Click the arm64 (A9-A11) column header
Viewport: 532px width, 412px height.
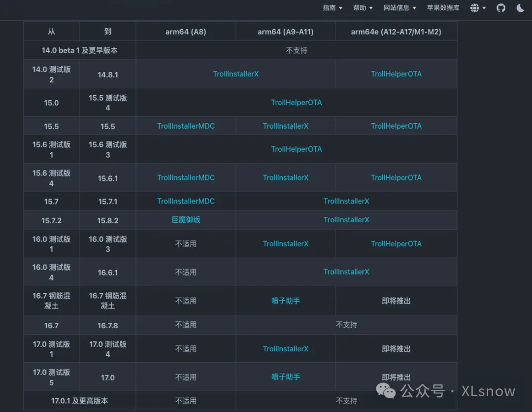pyautogui.click(x=286, y=32)
